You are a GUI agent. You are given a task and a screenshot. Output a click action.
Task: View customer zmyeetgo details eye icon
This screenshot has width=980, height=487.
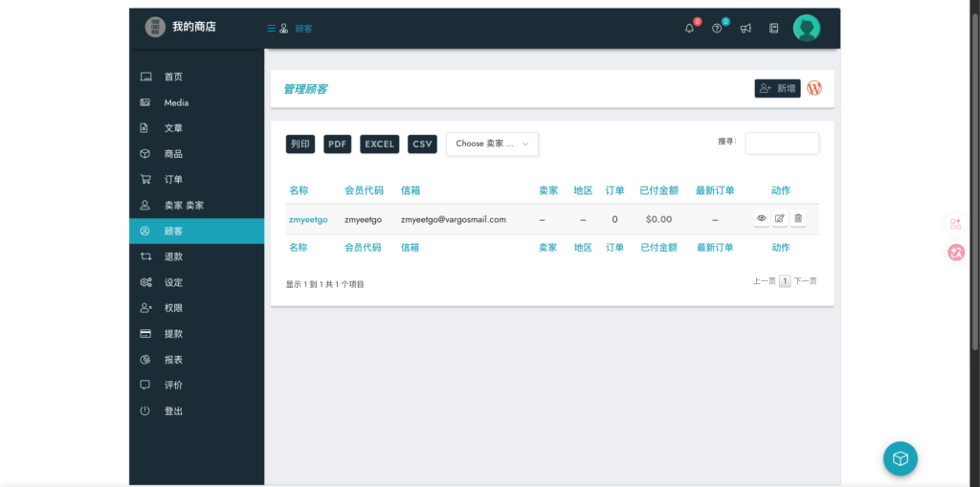[x=761, y=218]
